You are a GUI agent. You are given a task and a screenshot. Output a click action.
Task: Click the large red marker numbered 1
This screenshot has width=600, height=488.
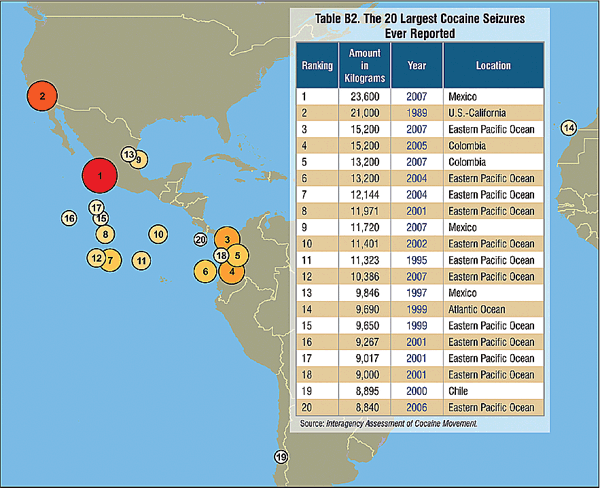pyautogui.click(x=100, y=176)
